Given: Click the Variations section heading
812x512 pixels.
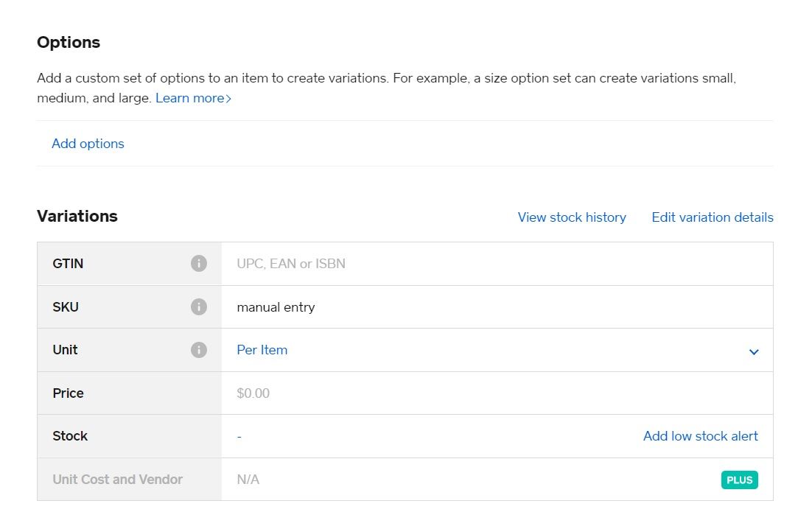Looking at the screenshot, I should coord(77,216).
